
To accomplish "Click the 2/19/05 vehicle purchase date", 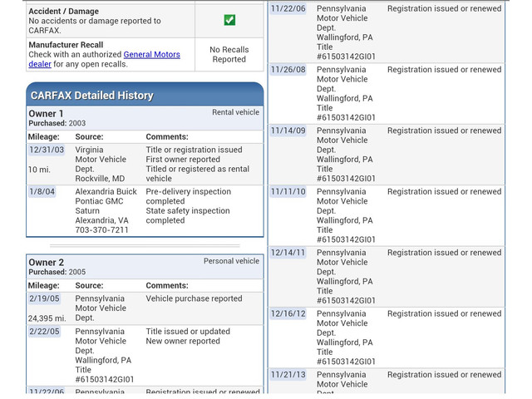I will click(x=45, y=299).
